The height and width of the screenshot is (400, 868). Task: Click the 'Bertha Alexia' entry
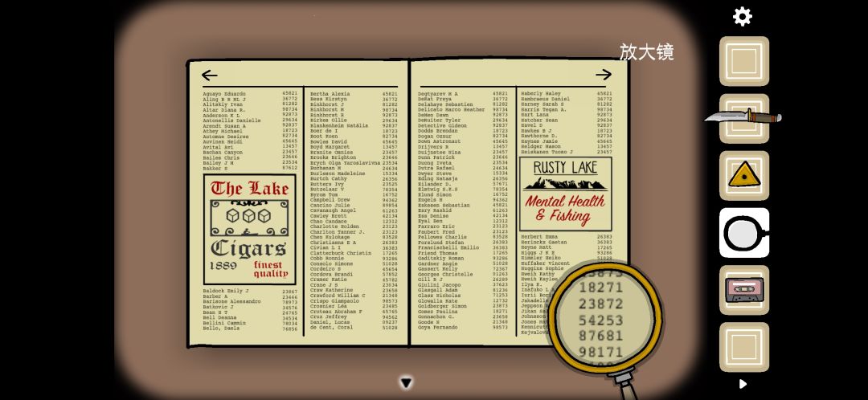click(330, 94)
